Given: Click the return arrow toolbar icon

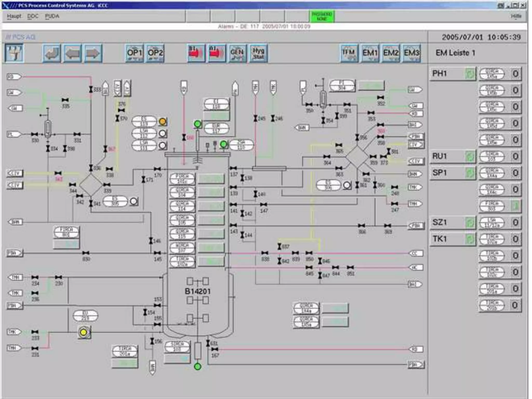Looking at the screenshot, I should 51,53.
